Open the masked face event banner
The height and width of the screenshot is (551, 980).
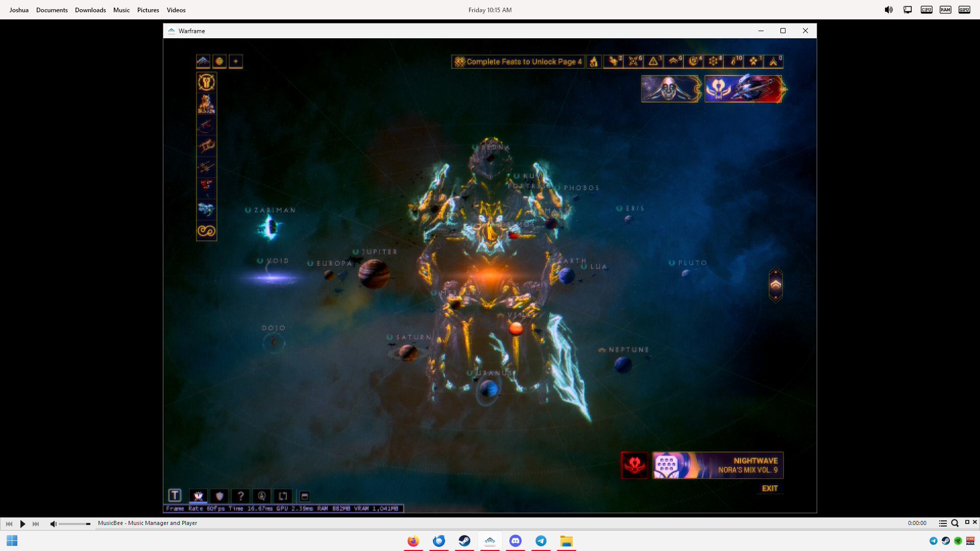coord(671,89)
